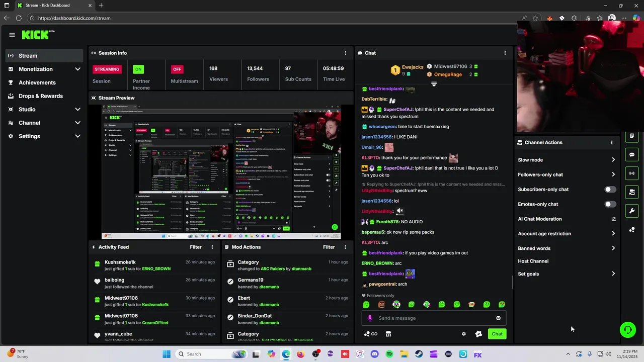
Task: Open Firefox from the taskbar
Action: point(300,354)
